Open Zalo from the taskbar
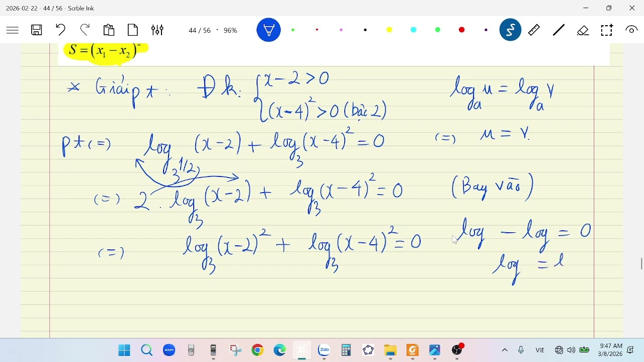The image size is (644, 362). click(324, 350)
